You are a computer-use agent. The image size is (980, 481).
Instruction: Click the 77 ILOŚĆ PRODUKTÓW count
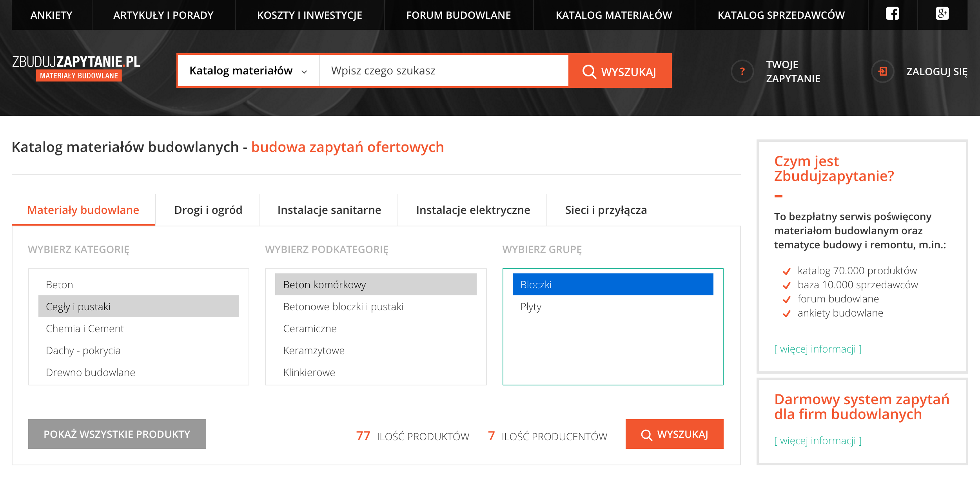click(x=413, y=436)
